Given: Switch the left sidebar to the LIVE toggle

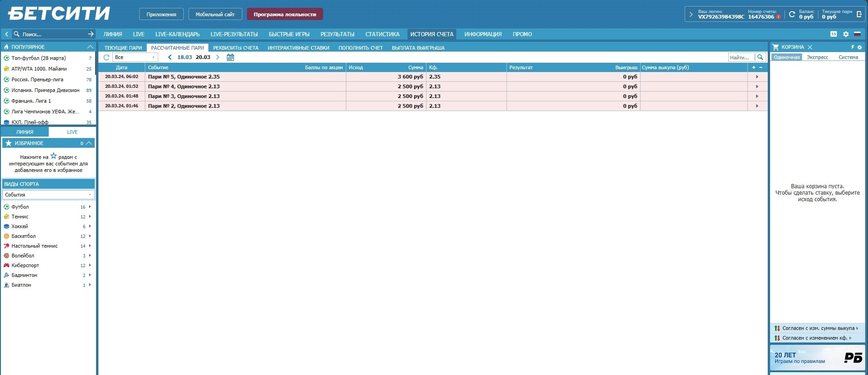Looking at the screenshot, I should tap(72, 132).
